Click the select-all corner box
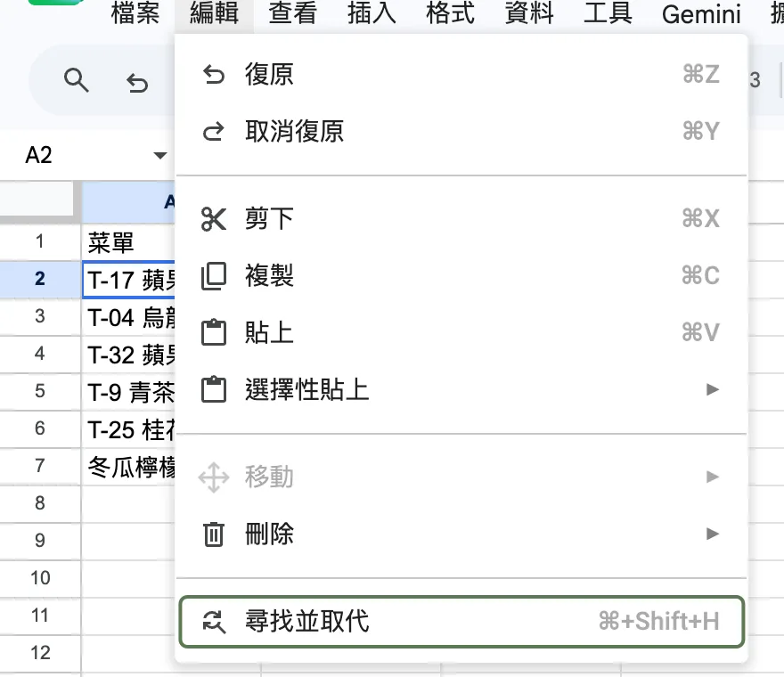The image size is (784, 677). coord(37,200)
